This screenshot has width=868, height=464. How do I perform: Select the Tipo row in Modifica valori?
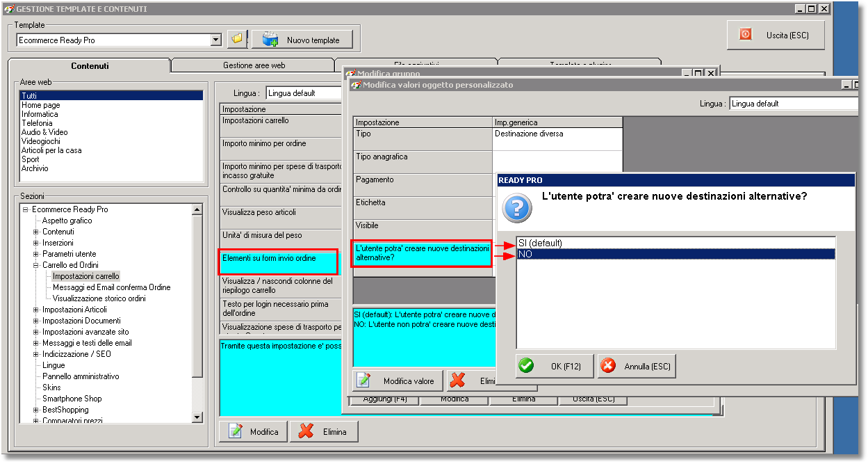click(x=423, y=138)
